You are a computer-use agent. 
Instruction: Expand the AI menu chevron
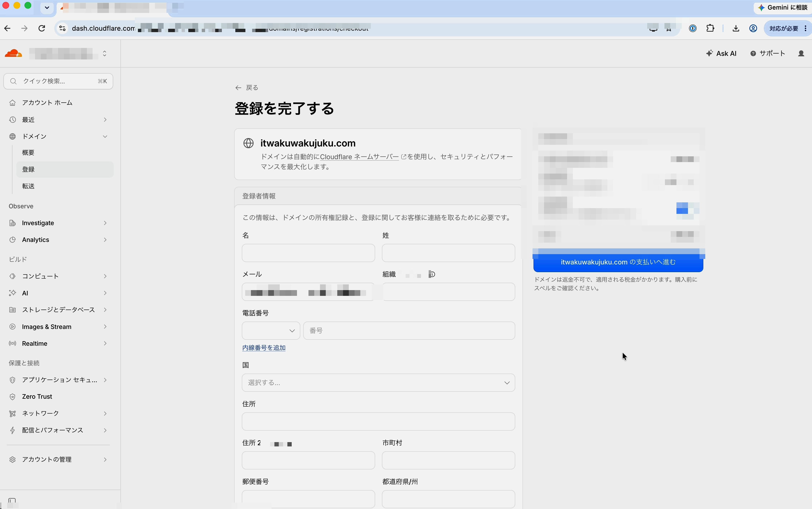coord(105,293)
